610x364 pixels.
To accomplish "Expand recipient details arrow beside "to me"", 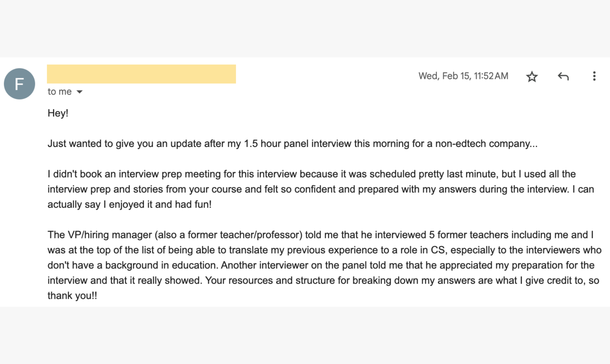I will pos(79,92).
